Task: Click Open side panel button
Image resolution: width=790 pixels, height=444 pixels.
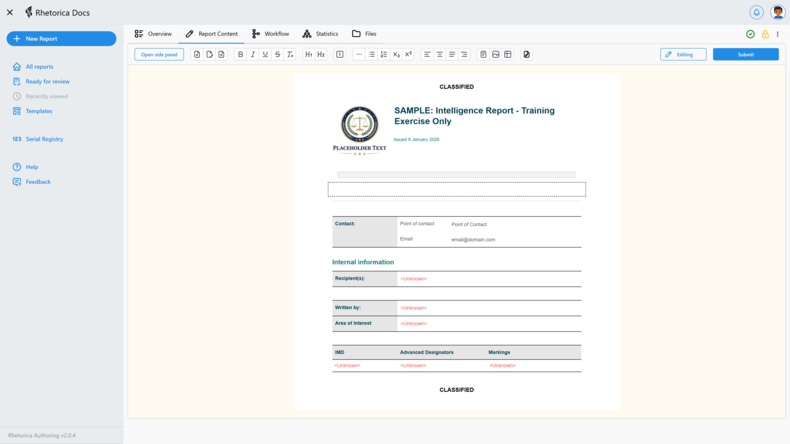Action: pos(159,54)
